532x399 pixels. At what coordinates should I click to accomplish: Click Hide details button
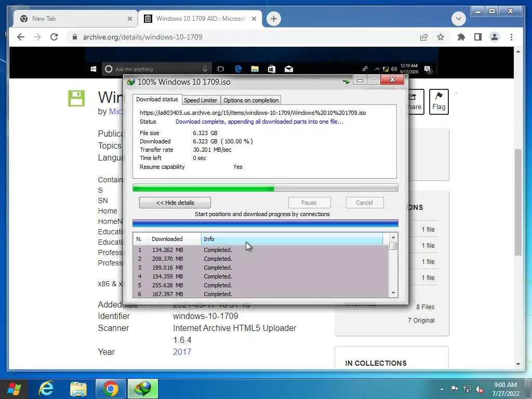click(175, 203)
